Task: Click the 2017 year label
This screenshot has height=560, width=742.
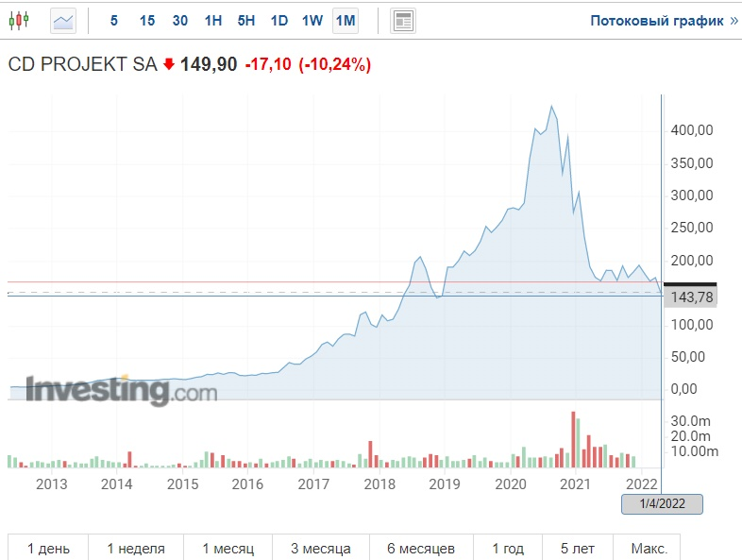Action: [x=313, y=484]
